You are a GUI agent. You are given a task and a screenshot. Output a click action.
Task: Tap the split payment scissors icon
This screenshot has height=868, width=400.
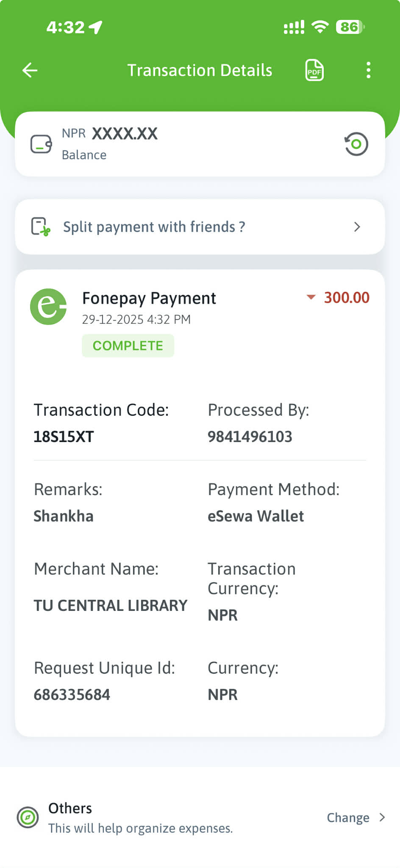tap(41, 227)
